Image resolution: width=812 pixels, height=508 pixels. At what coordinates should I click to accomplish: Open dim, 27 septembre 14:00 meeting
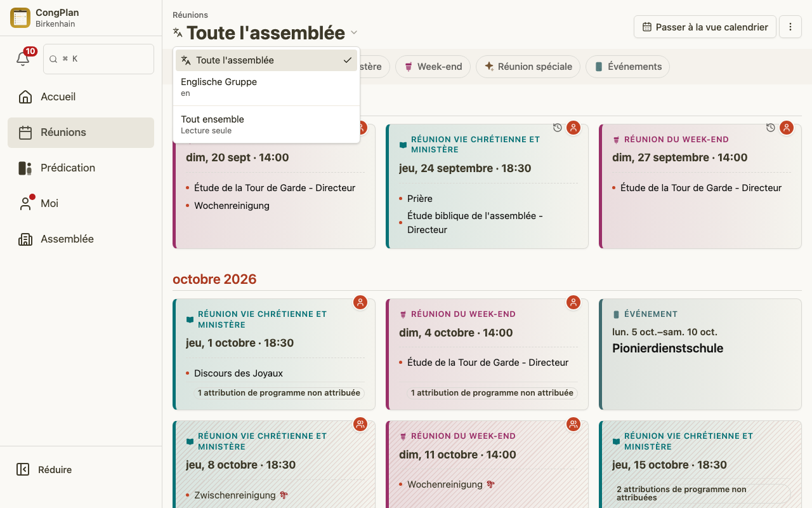tap(700, 186)
